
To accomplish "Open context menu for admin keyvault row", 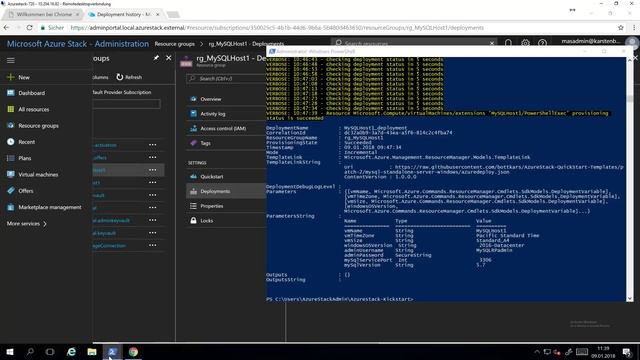I will coord(153,220).
